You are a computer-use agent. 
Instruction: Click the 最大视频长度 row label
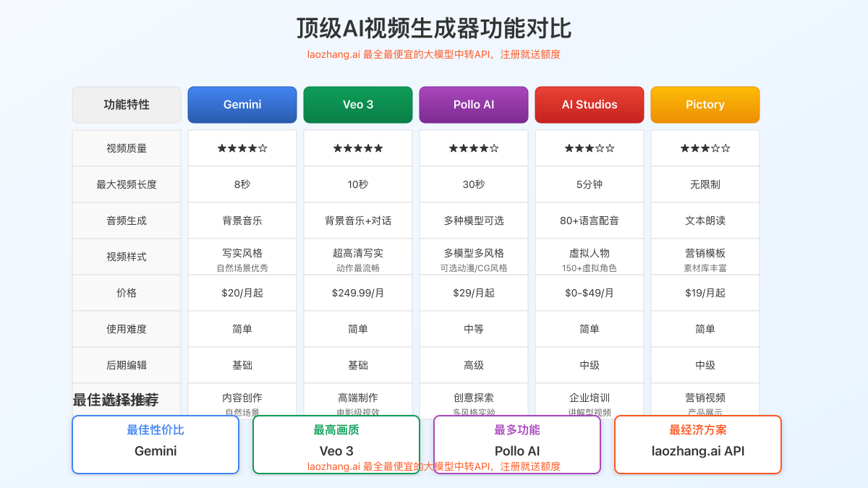127,184
